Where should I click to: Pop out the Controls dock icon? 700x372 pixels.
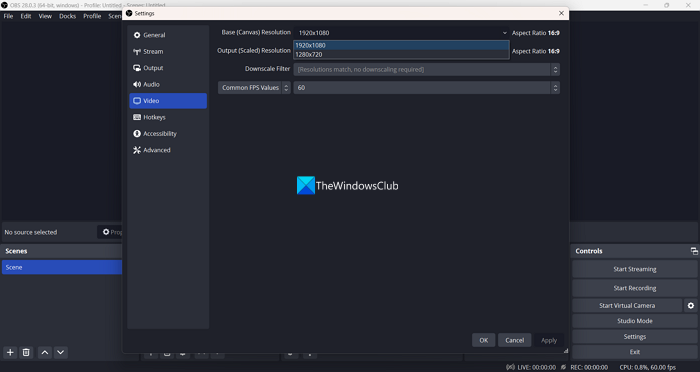tap(694, 251)
